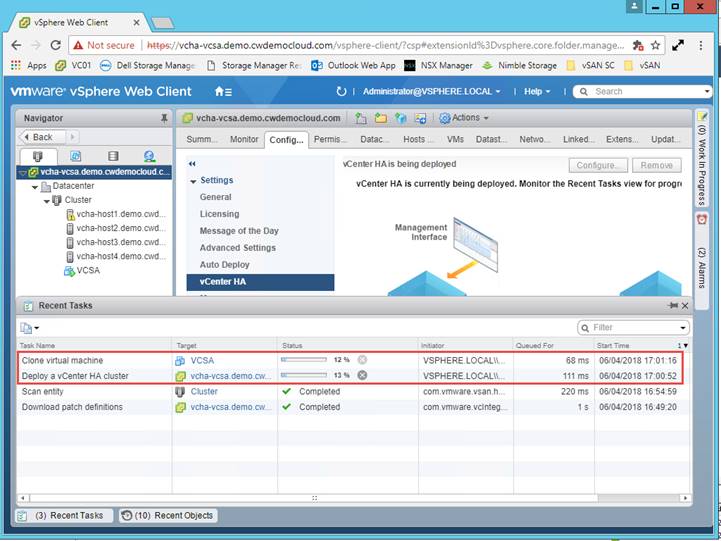Open Message of the Day settings

[x=239, y=231]
